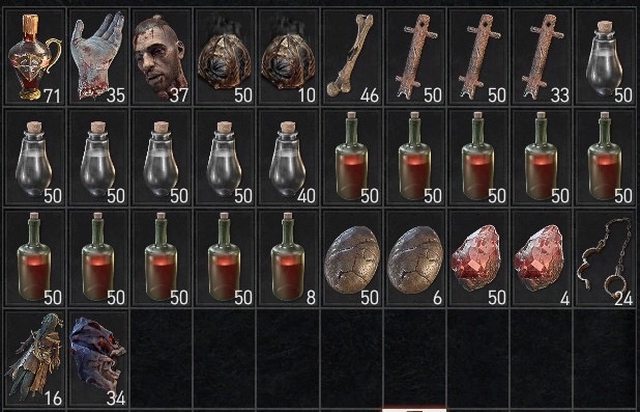Pick the red crystal stack of 50

tap(478, 258)
